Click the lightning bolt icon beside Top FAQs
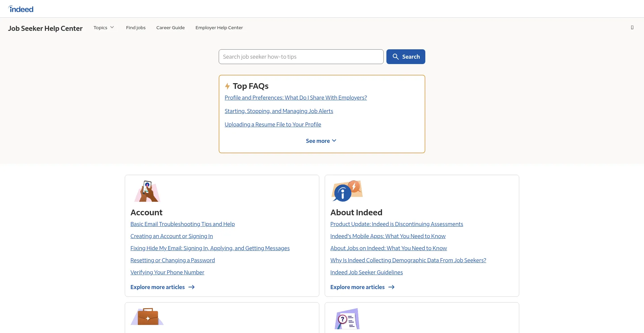The width and height of the screenshot is (644, 333). [227, 86]
